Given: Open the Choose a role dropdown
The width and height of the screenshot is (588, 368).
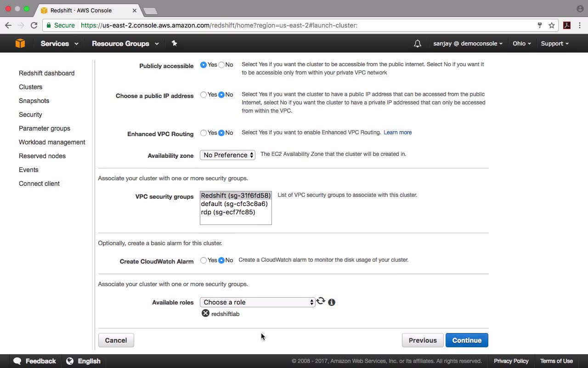Looking at the screenshot, I should point(258,302).
